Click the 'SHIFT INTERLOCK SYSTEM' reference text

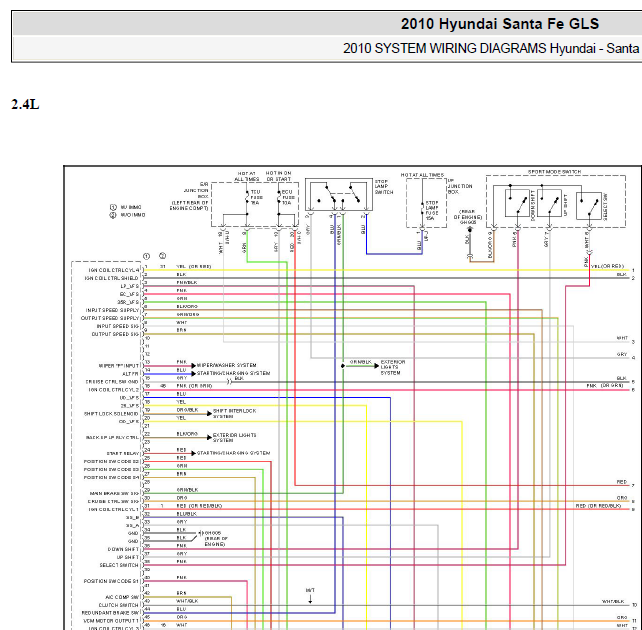click(234, 413)
